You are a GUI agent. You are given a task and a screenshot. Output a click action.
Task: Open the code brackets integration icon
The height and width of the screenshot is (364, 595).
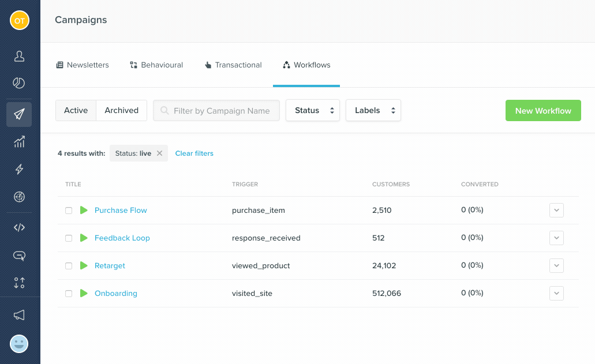click(x=19, y=227)
